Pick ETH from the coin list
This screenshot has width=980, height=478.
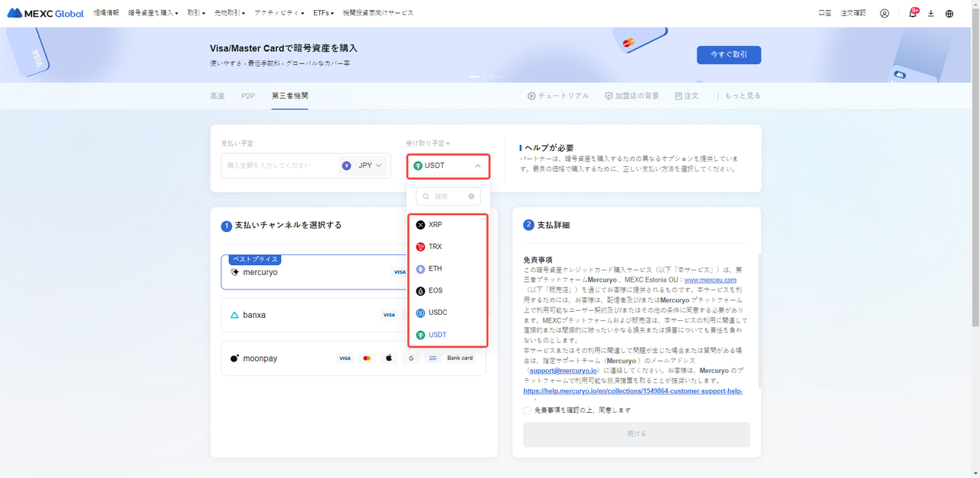click(435, 269)
